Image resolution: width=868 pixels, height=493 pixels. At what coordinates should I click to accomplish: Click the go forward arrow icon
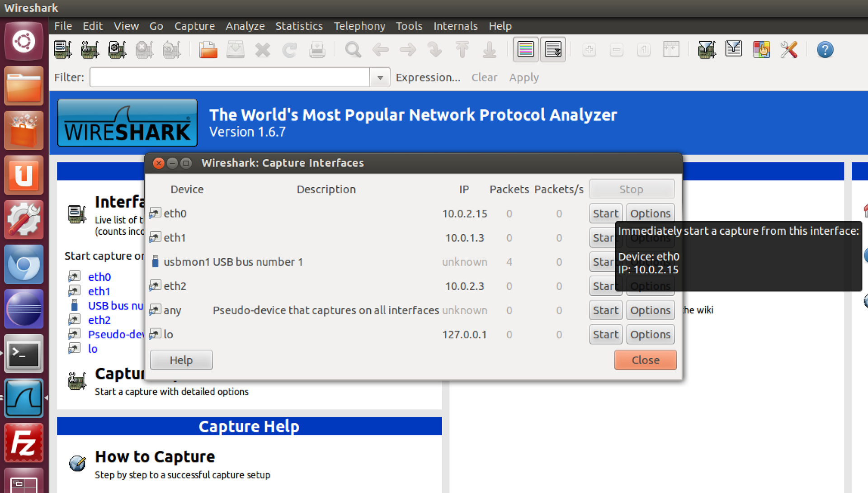[408, 50]
